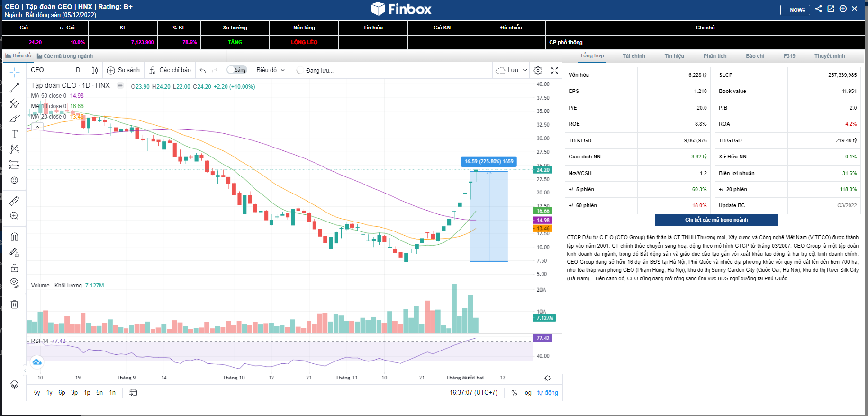Click trash icon to remove drawings
Screen dimensions: 868x416
[15, 304]
